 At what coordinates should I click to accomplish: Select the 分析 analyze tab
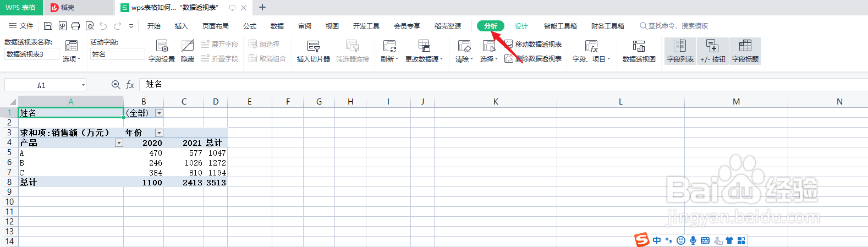pyautogui.click(x=491, y=26)
